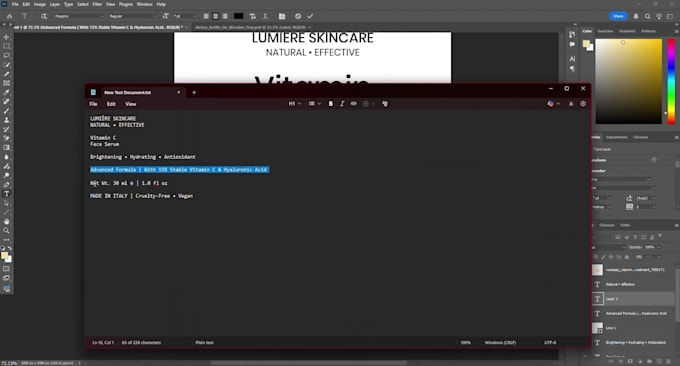This screenshot has width=680, height=366.
Task: Open Notepad Edit menu
Action: 111,104
